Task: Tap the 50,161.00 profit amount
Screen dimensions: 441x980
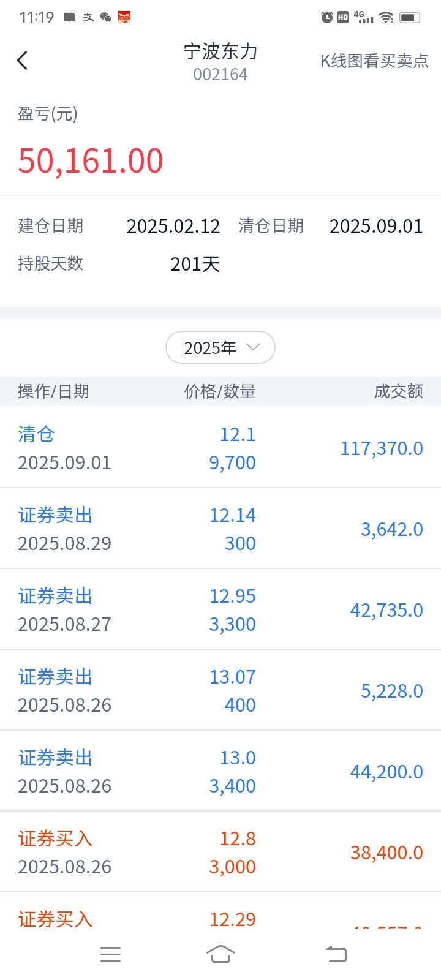Action: pos(91,161)
